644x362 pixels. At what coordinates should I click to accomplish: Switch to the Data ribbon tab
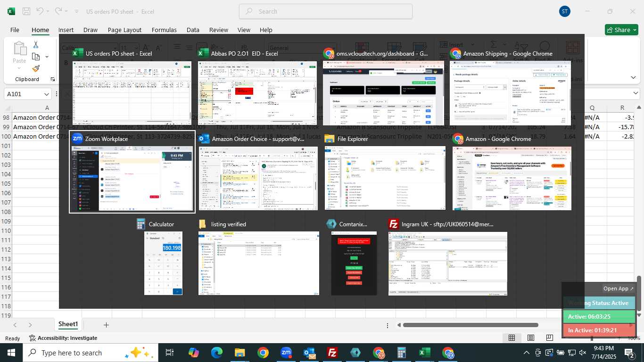click(193, 30)
